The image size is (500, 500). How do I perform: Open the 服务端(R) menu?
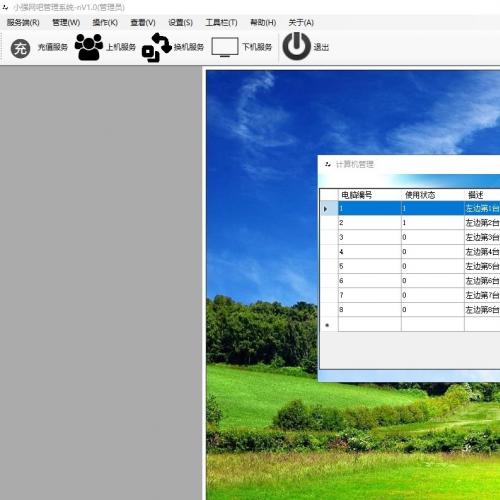[x=23, y=23]
